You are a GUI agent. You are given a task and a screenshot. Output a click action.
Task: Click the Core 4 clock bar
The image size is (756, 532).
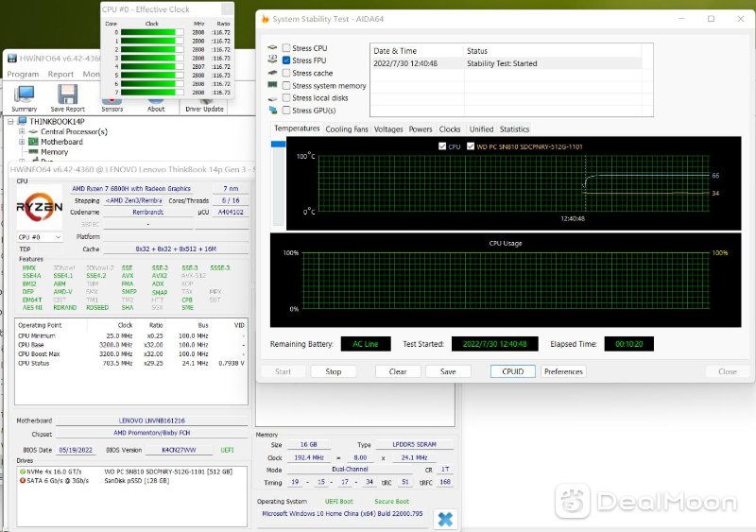point(152,66)
